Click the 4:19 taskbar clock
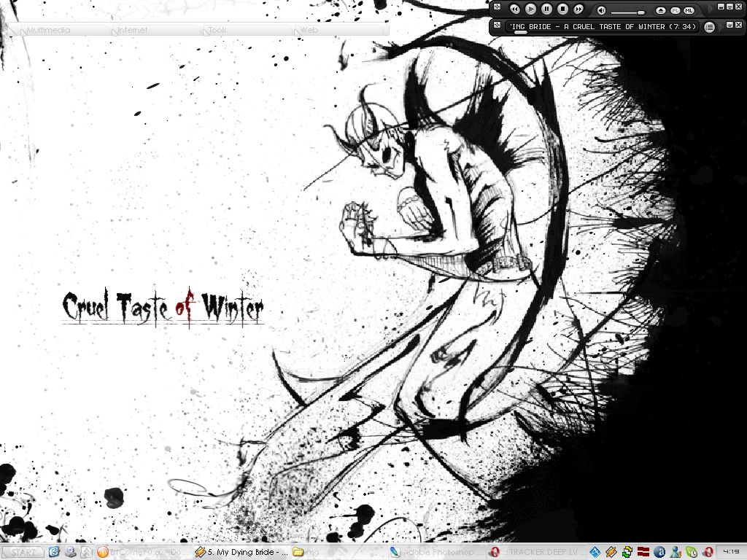The width and height of the screenshot is (747, 560). (x=731, y=552)
